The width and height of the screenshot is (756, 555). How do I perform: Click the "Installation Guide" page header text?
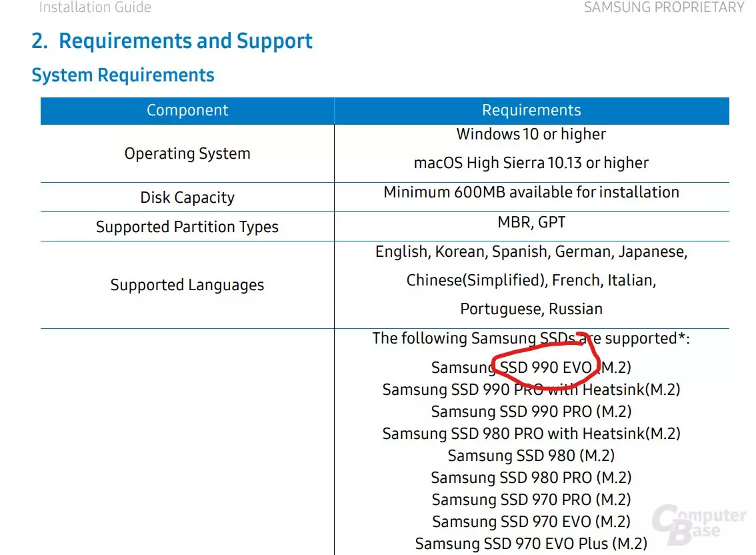[95, 7]
